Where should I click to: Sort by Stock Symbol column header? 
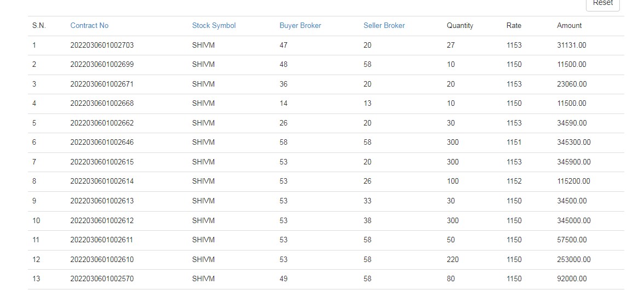tap(214, 26)
